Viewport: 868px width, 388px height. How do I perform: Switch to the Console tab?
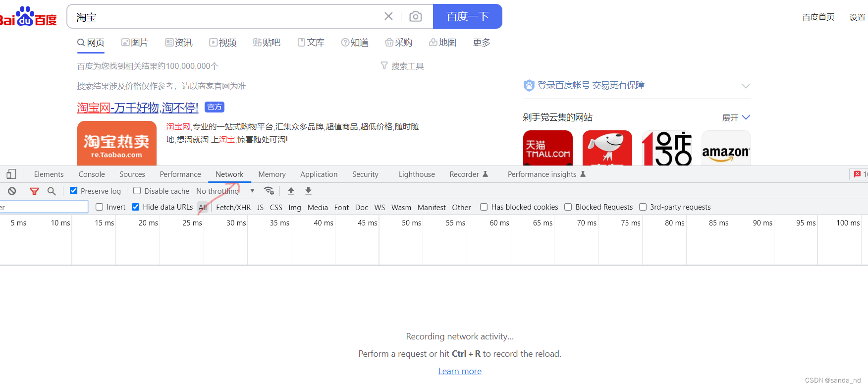pos(92,174)
